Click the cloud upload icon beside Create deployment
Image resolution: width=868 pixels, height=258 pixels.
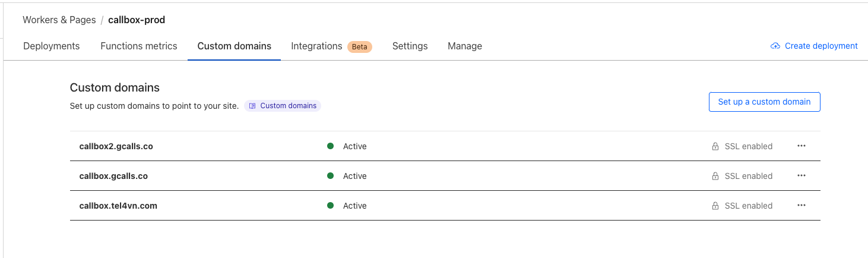tap(775, 46)
